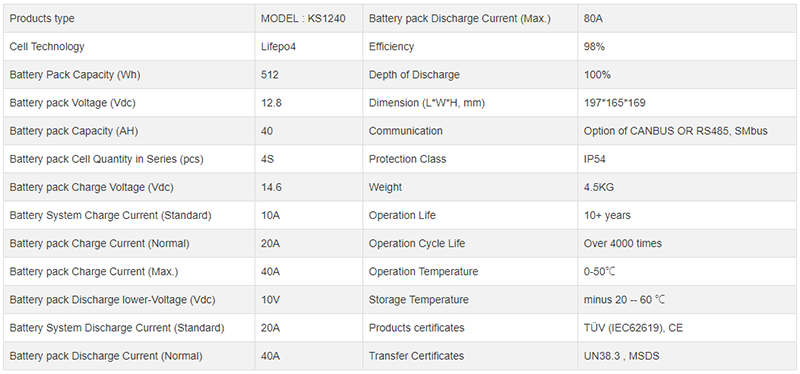Viewport: 800px width, 374px height.
Task: Click Battery pack Discharge lower-Voltage label
Action: 112,300
